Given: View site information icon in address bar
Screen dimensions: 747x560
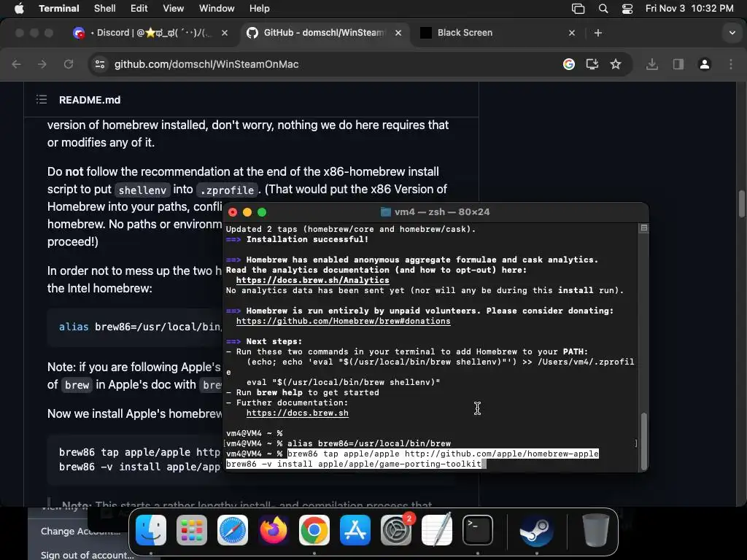Looking at the screenshot, I should point(99,64).
